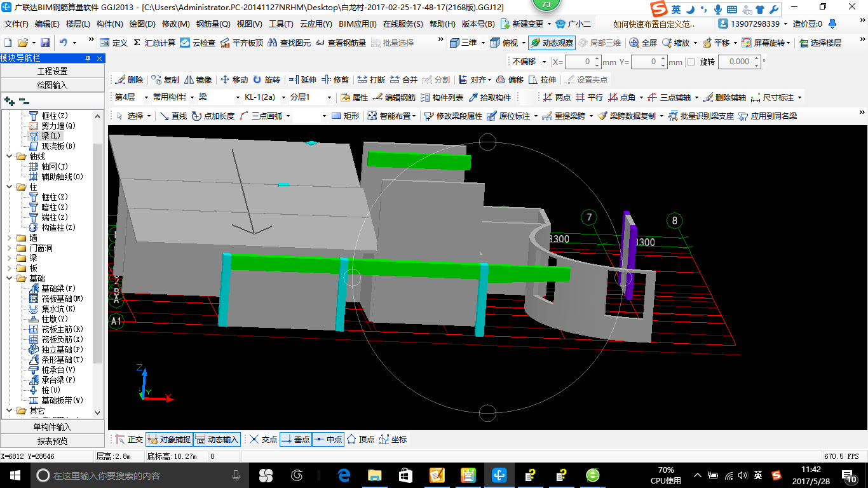Click 平行 parallel auxiliary axis tool
This screenshot has height=488, width=868.
point(589,97)
